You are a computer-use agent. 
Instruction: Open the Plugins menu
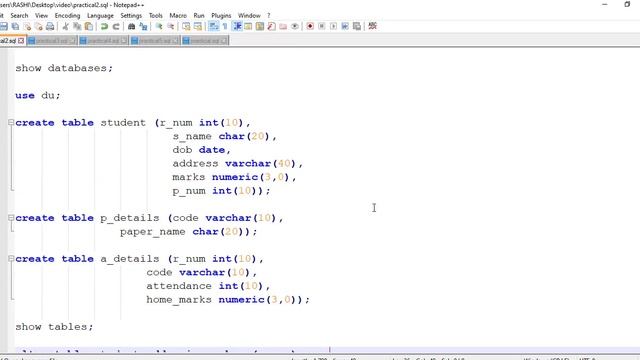pos(221,16)
